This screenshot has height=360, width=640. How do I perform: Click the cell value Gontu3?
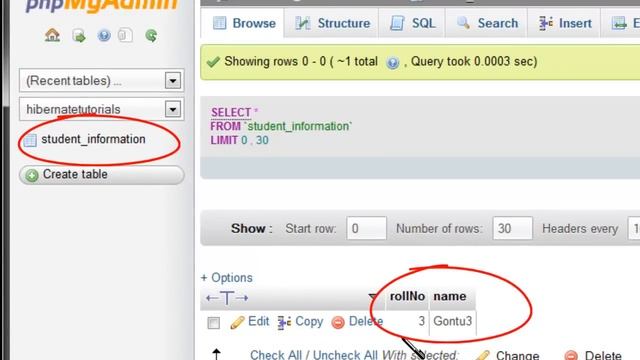click(x=452, y=321)
